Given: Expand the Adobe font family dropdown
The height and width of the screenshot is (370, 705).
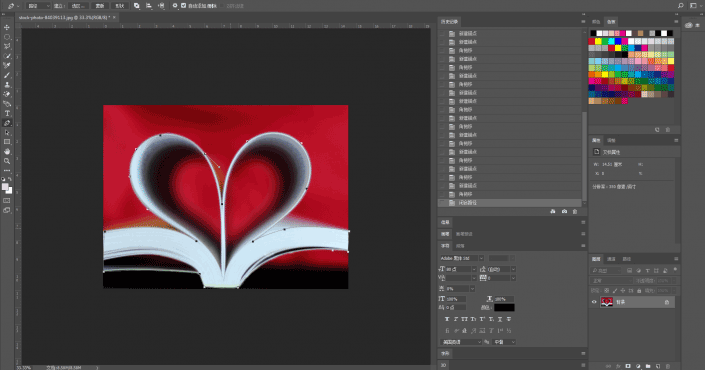Looking at the screenshot, I should 462,258.
